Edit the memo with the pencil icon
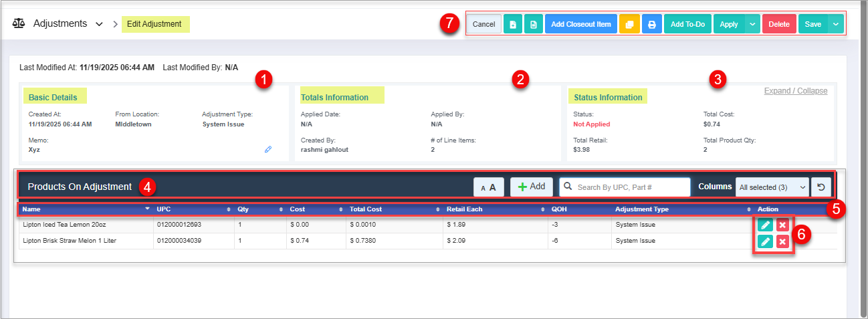868x319 pixels. click(x=268, y=149)
